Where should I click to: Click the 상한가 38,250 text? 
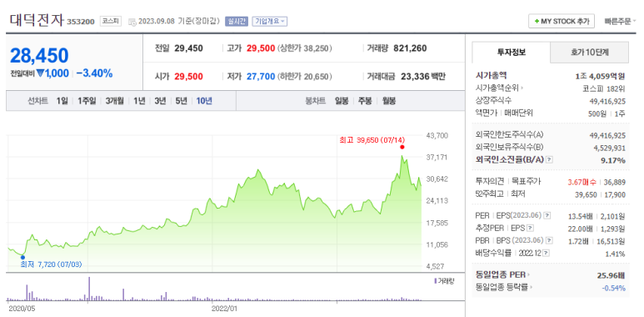[x=305, y=48]
